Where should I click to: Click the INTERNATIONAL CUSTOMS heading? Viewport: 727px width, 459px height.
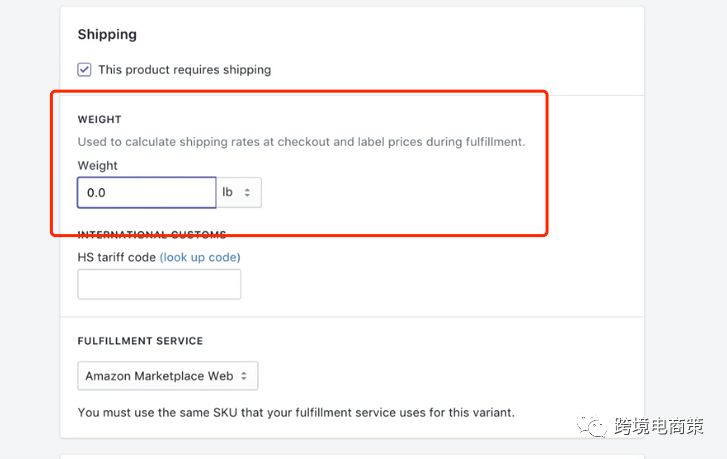(x=152, y=235)
